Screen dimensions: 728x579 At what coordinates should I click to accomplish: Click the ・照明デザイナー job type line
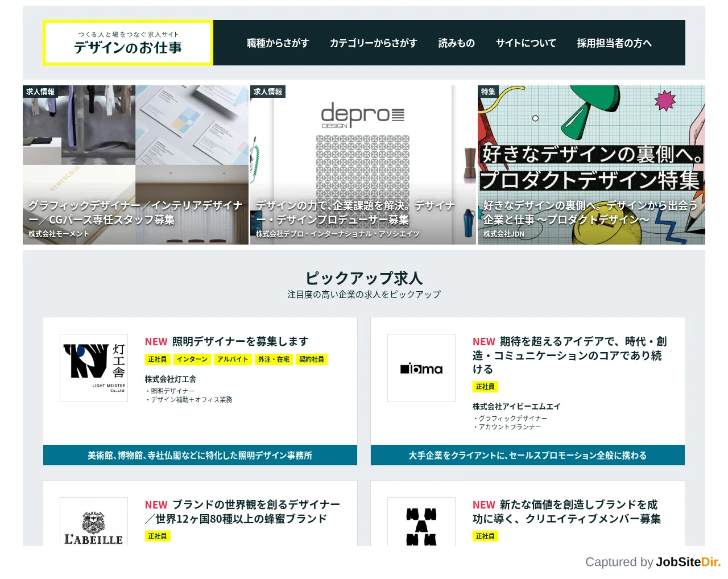click(169, 391)
